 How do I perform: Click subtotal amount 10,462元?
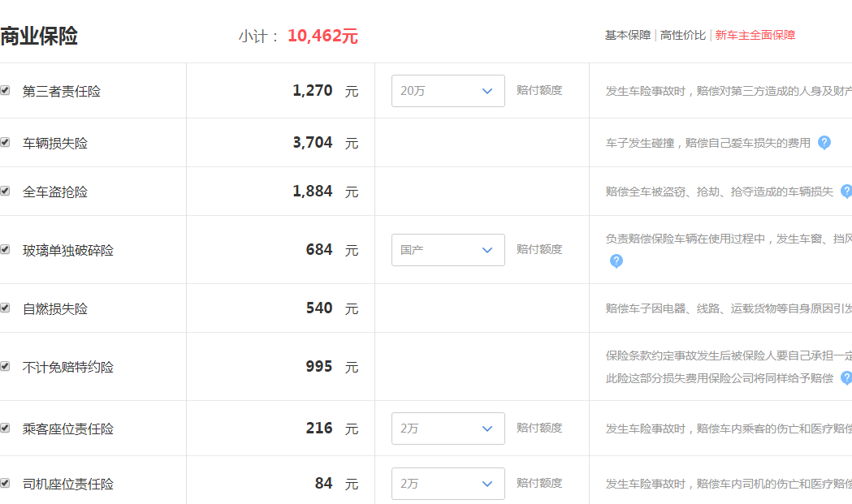[322, 36]
